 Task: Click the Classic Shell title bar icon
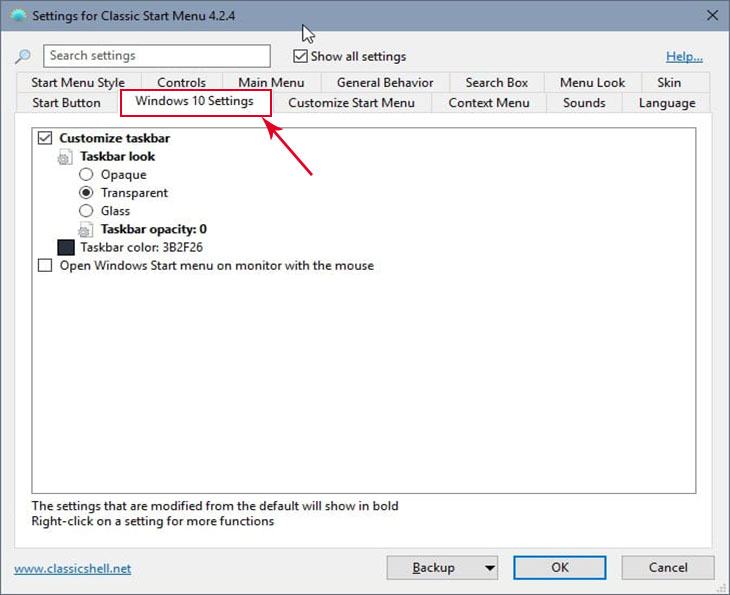(x=18, y=15)
